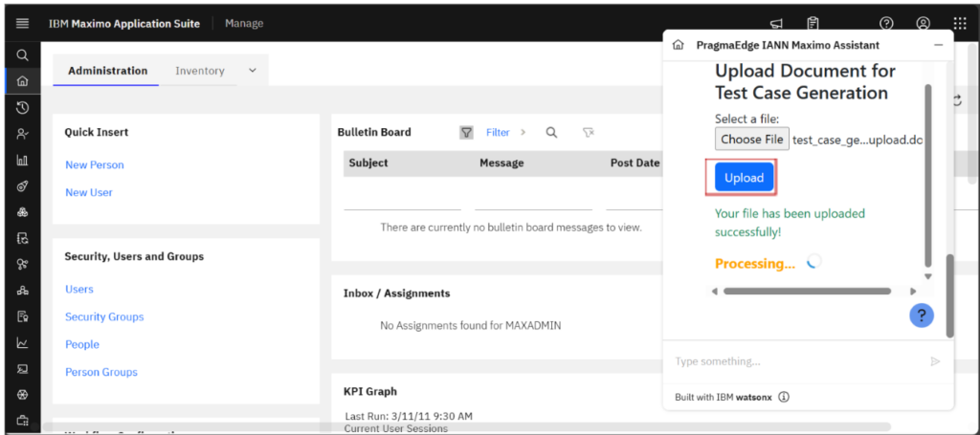This screenshot has width=980, height=435.
Task: Switch to the Administration tab
Action: 107,71
